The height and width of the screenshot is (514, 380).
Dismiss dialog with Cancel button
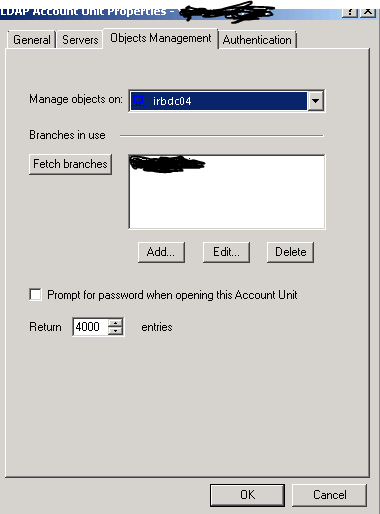coord(329,495)
